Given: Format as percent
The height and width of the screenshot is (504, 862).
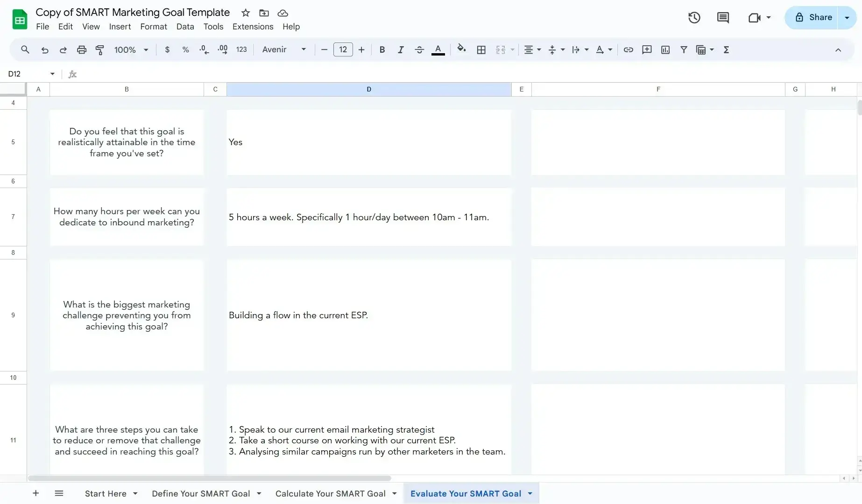Looking at the screenshot, I should pos(185,50).
